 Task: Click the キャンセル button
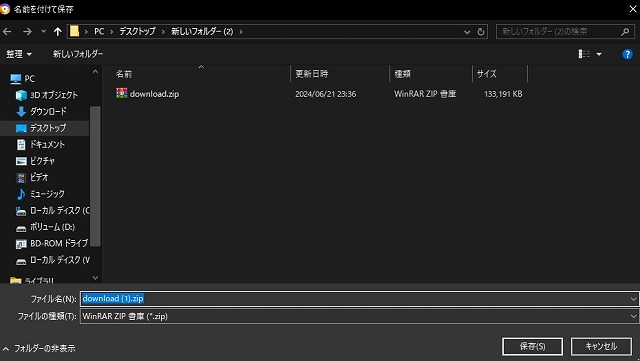point(601,346)
